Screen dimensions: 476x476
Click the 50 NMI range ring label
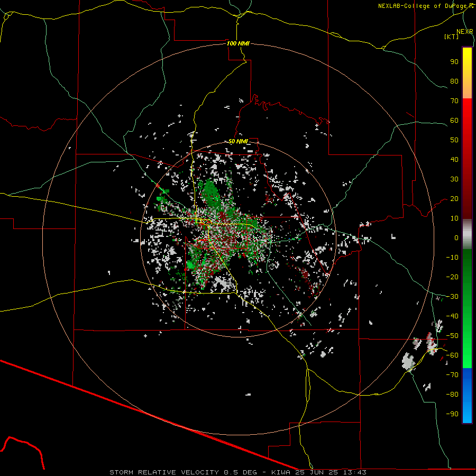tap(238, 141)
